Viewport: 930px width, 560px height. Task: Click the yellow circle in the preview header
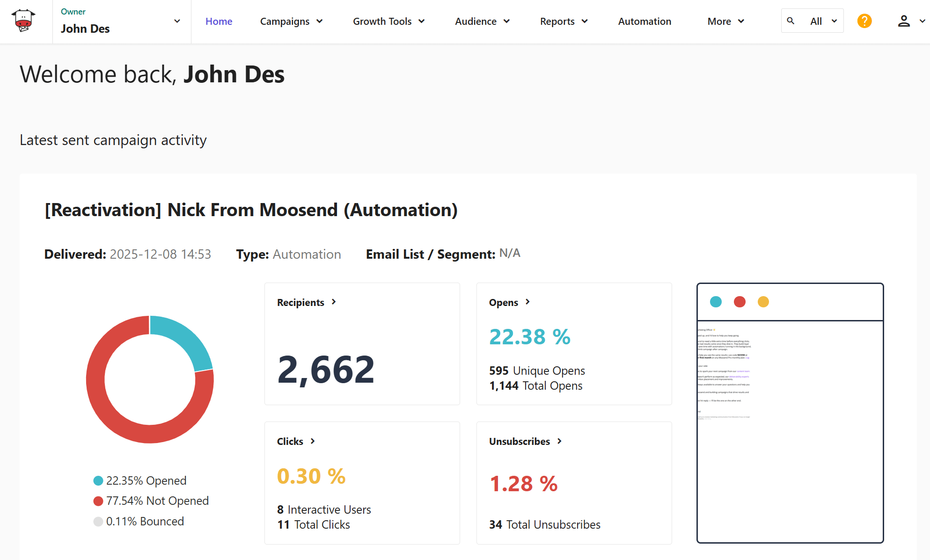pyautogui.click(x=763, y=302)
